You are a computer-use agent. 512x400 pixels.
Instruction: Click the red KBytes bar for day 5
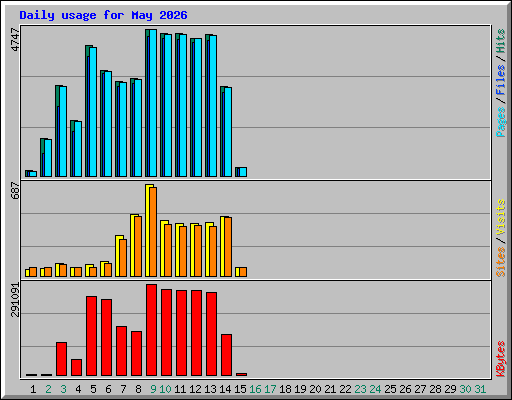coord(91,336)
